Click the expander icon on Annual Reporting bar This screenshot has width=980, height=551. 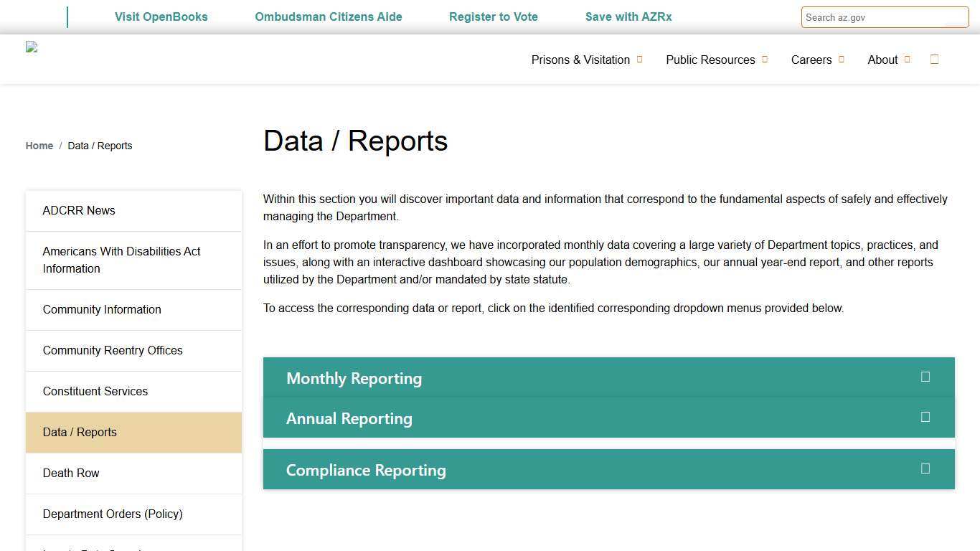[925, 417]
